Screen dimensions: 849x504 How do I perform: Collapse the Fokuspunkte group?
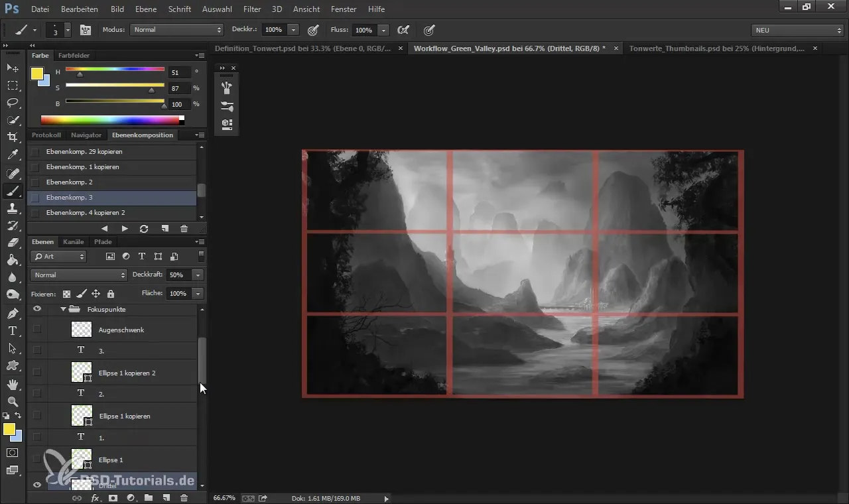click(64, 309)
